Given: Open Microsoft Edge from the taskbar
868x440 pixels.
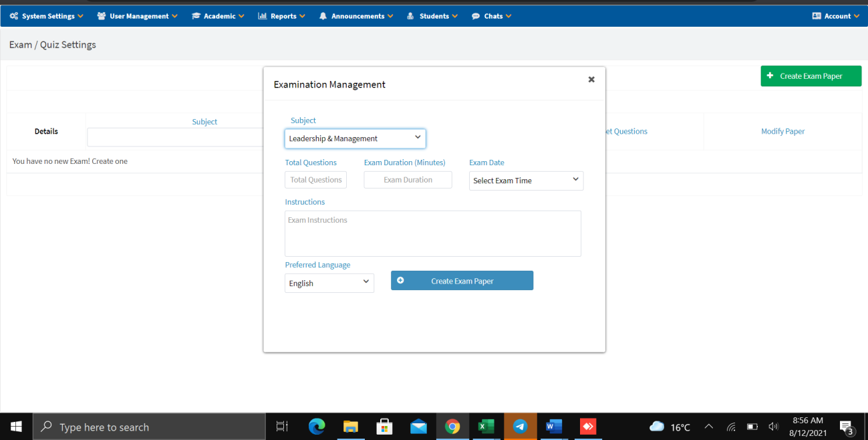Looking at the screenshot, I should [317, 427].
